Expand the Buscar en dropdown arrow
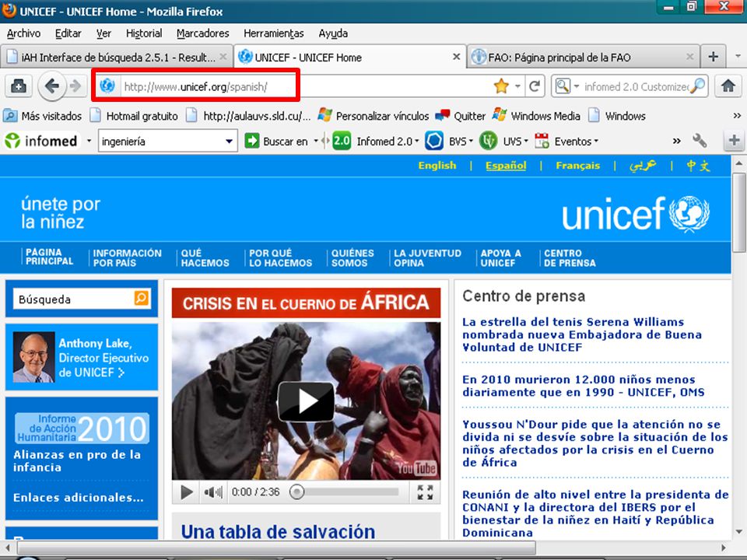 tap(316, 141)
